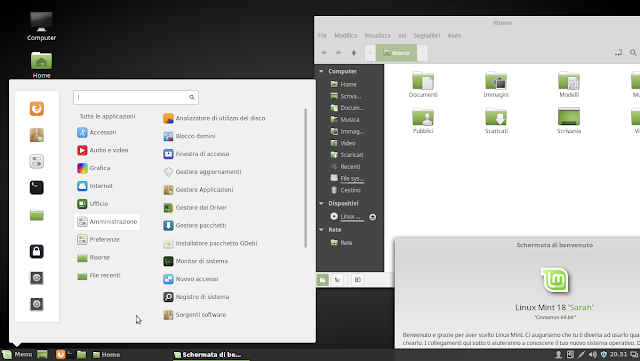Open Registro di sistema
This screenshot has width=640, height=361.
(x=196, y=297)
